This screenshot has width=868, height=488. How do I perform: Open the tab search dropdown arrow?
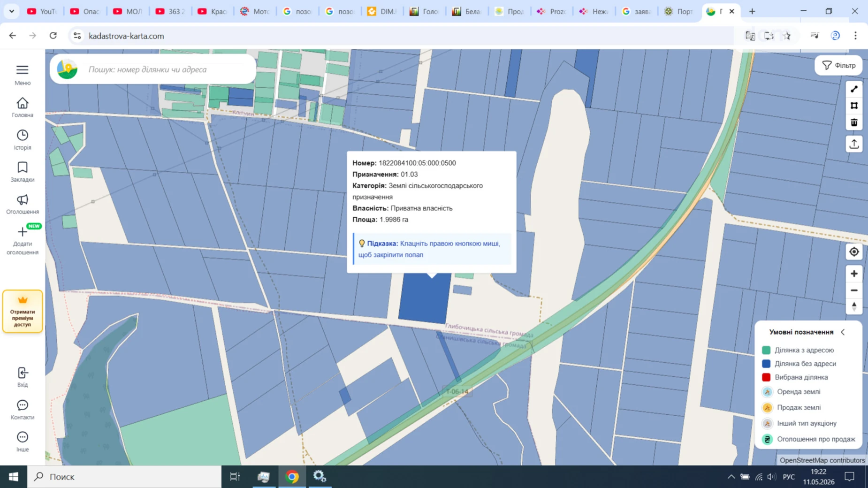11,11
